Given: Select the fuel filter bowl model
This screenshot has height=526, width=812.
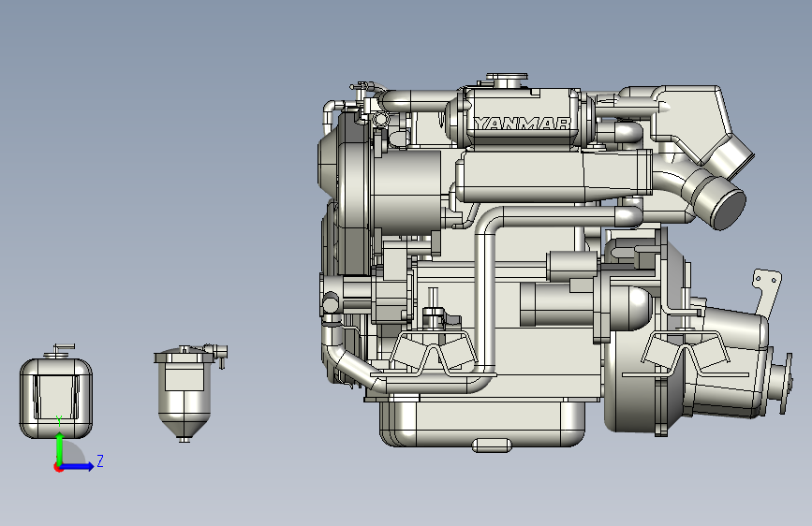Looking at the screenshot, I should [x=189, y=393].
